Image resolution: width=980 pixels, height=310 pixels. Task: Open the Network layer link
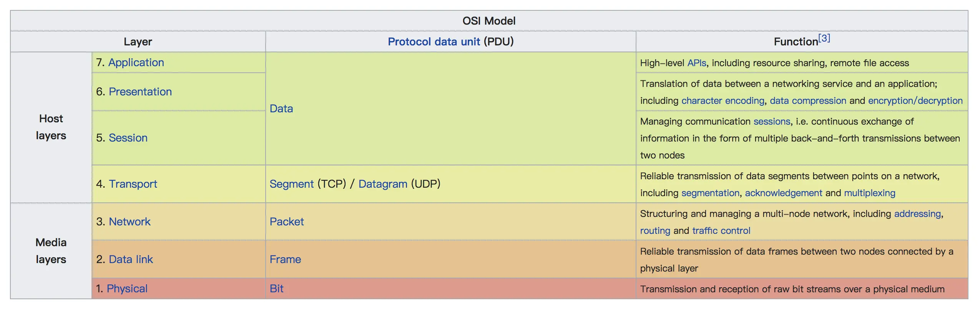pyautogui.click(x=130, y=222)
